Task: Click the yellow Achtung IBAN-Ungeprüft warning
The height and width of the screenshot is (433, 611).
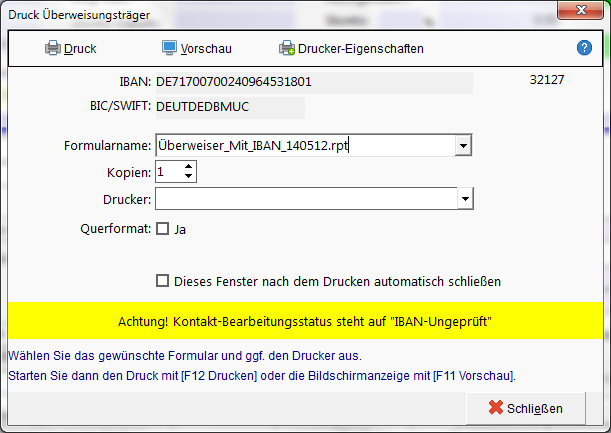Action: [306, 321]
